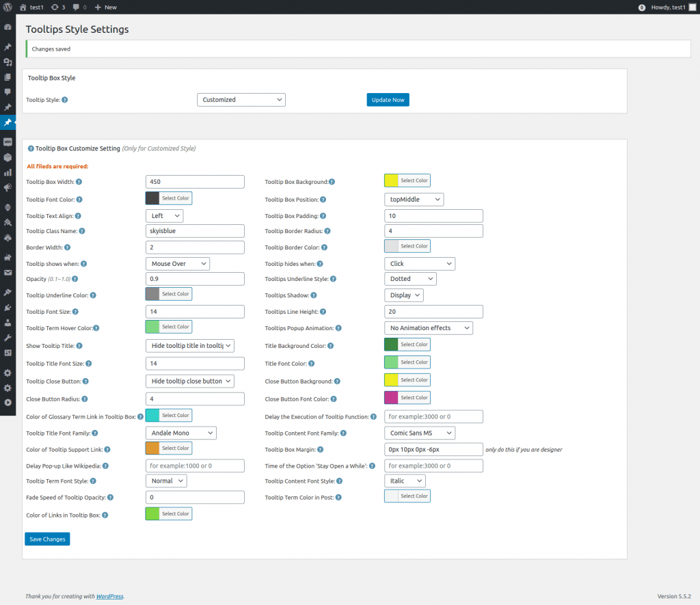Screen dimensions: 700x605
Task: Open the Tooltip Style dropdown set to Customized
Action: tap(241, 100)
